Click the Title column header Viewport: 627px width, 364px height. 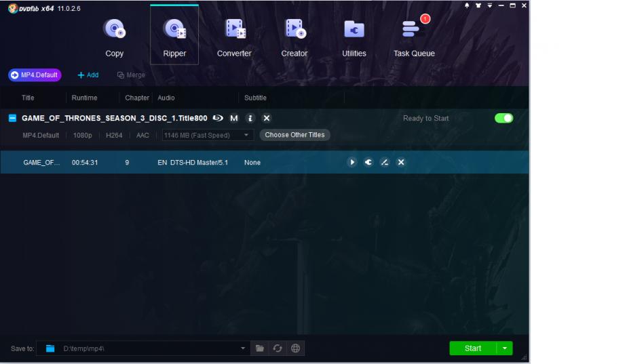28,98
